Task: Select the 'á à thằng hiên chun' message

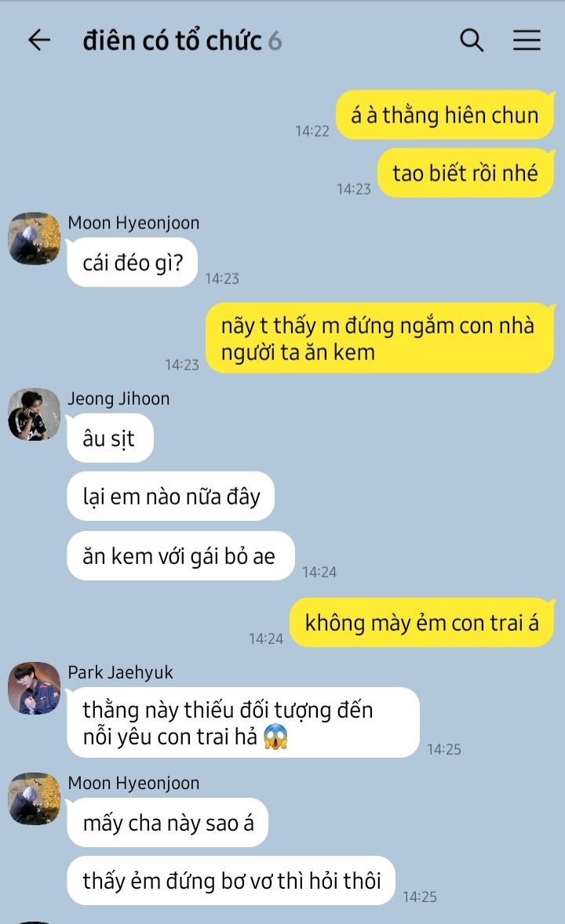Action: (x=445, y=115)
